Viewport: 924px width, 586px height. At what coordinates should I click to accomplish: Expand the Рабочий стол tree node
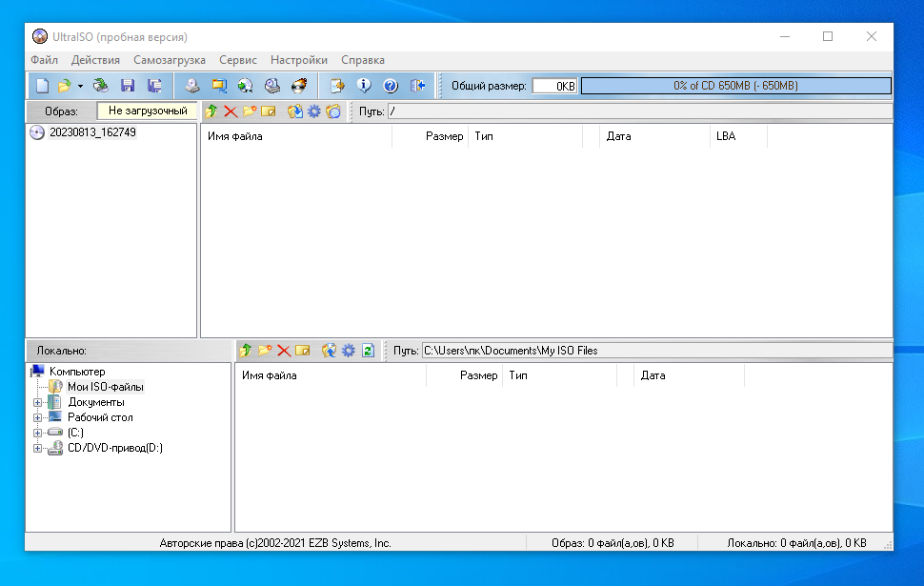[37, 418]
